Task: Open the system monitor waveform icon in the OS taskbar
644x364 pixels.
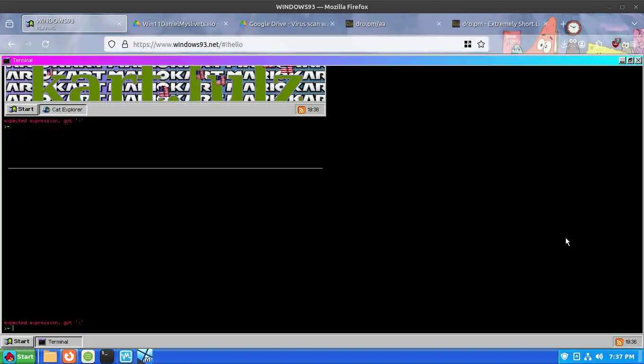Action: pos(126,356)
